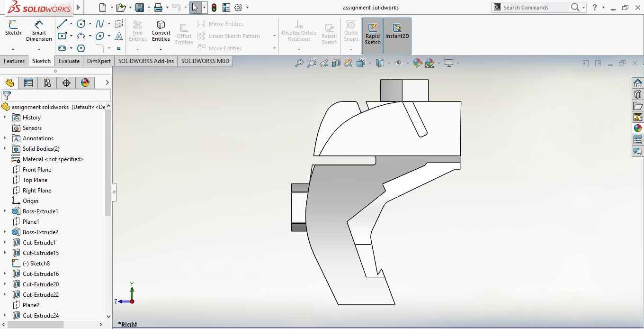Expand the Solid Bodies(2) folder
The image size is (644, 329).
pyautogui.click(x=5, y=149)
